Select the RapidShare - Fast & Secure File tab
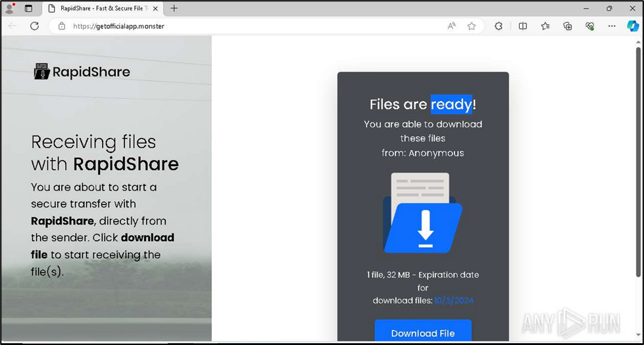 (103, 8)
